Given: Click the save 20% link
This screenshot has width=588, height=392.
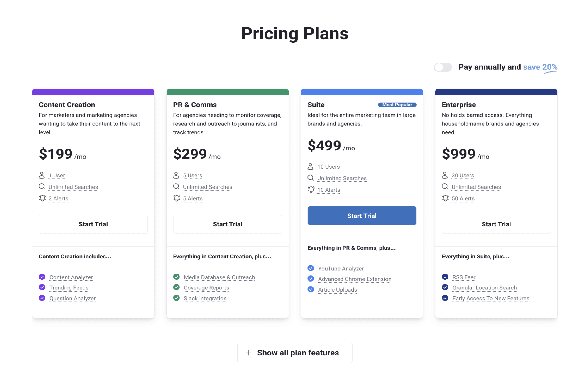Looking at the screenshot, I should [540, 67].
